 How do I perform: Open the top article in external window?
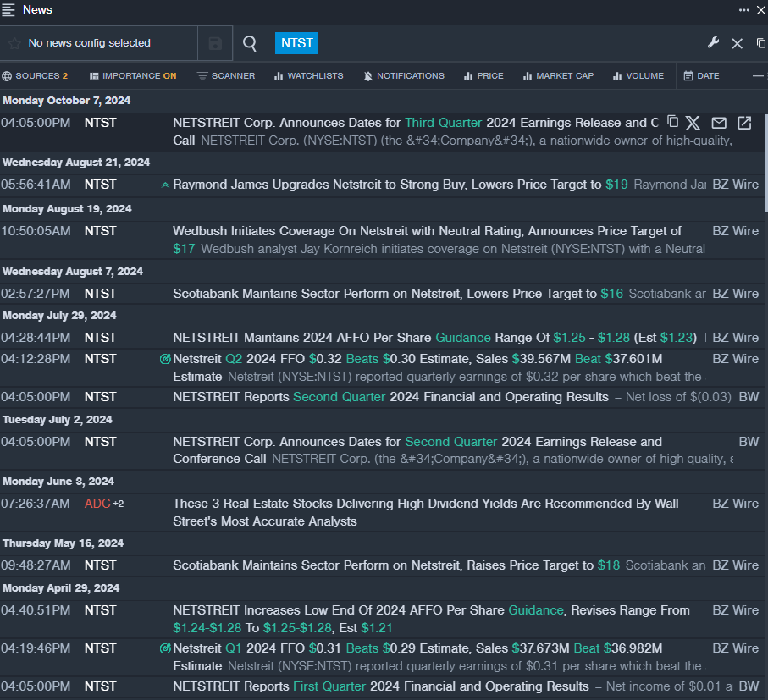pos(744,123)
